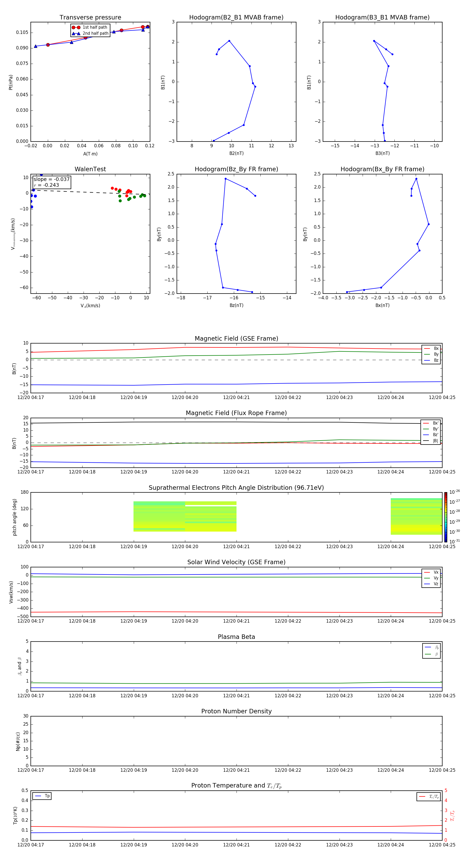Click the red Vx line in velocity plot
The height and width of the screenshot is (868, 473).
click(236, 612)
